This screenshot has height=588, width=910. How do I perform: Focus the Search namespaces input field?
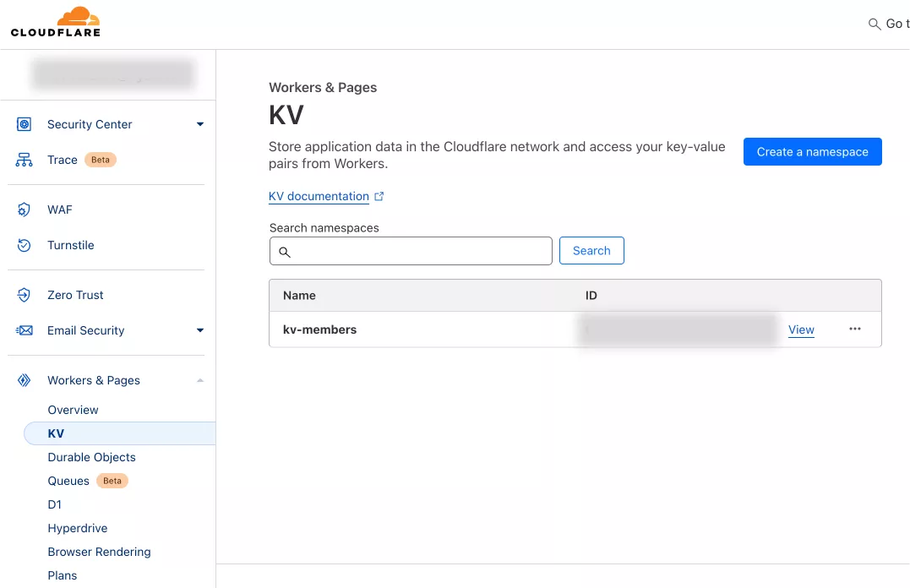pyautogui.click(x=420, y=251)
